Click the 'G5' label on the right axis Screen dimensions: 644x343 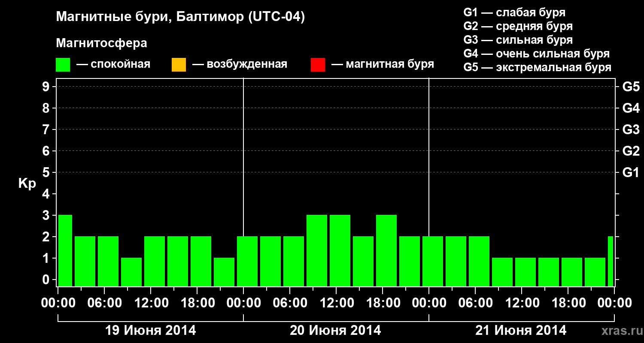click(x=631, y=87)
